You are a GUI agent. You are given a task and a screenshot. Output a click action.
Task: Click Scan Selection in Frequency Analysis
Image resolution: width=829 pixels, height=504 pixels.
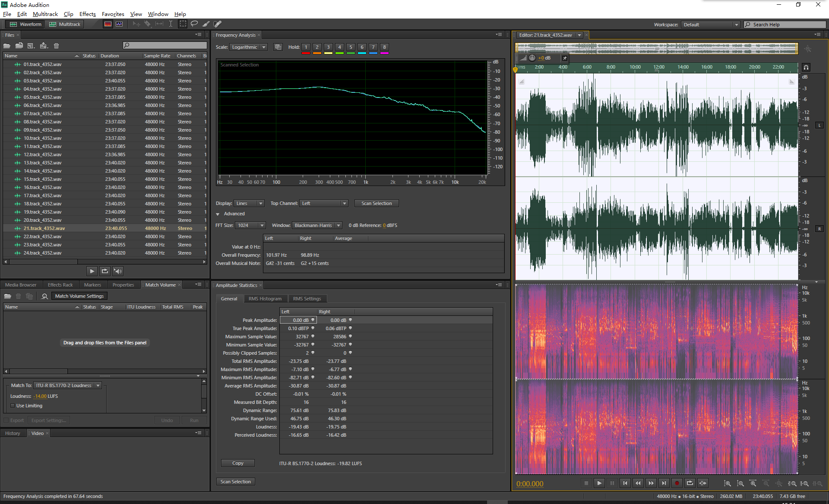(x=377, y=203)
